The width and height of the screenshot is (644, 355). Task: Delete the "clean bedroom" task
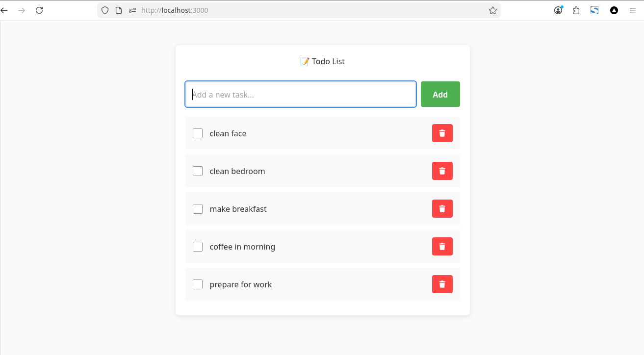tap(442, 171)
